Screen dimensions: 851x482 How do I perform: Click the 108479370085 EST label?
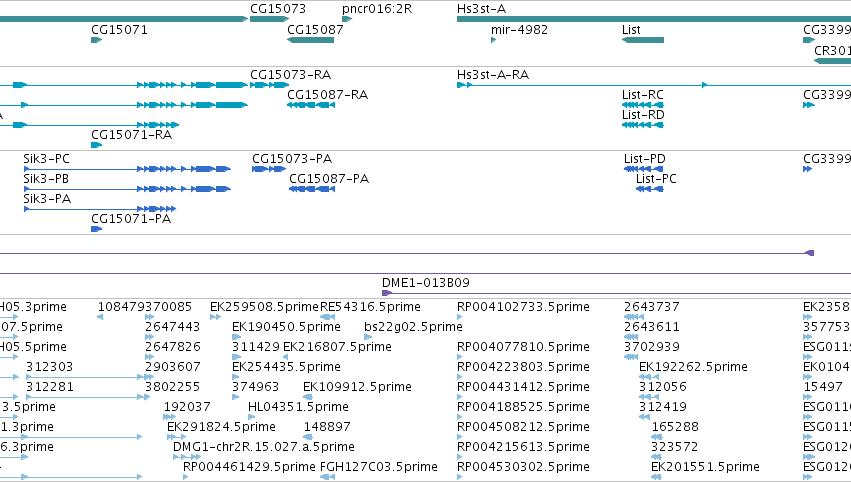144,307
